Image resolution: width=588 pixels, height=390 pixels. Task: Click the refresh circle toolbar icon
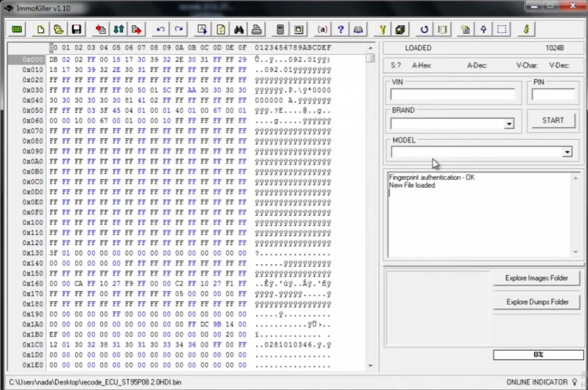point(423,29)
